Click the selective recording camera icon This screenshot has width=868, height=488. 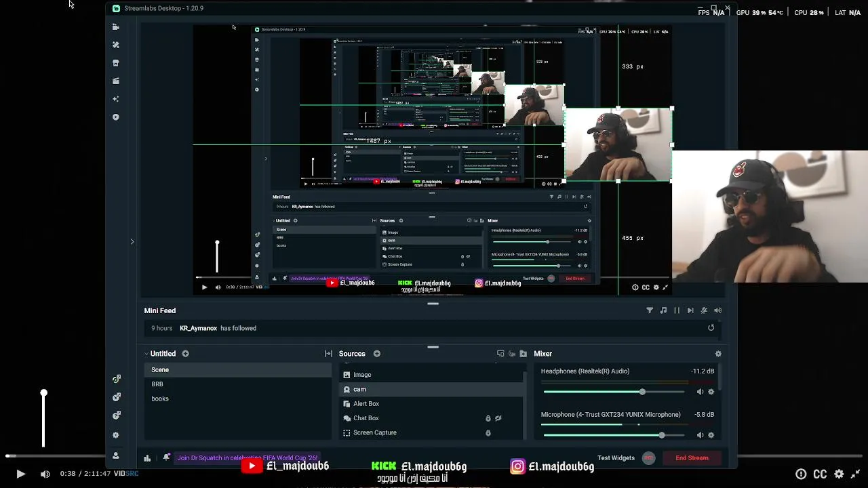pyautogui.click(x=512, y=354)
